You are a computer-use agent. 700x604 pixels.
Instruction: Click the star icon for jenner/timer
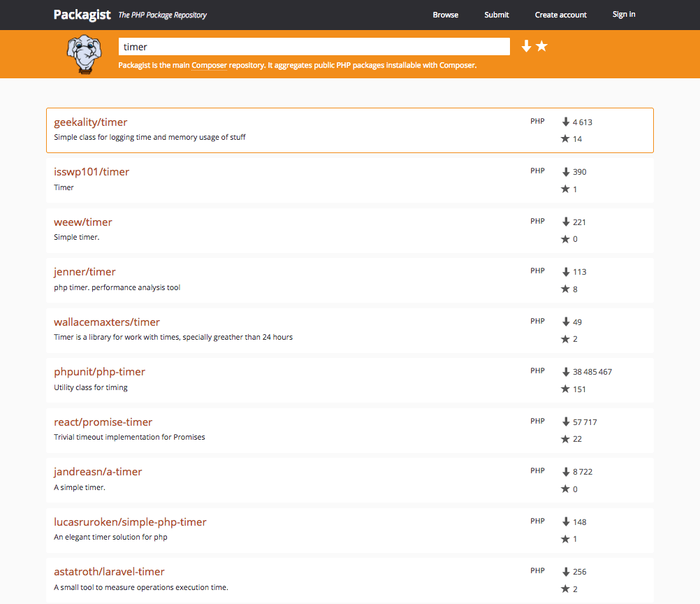(566, 289)
